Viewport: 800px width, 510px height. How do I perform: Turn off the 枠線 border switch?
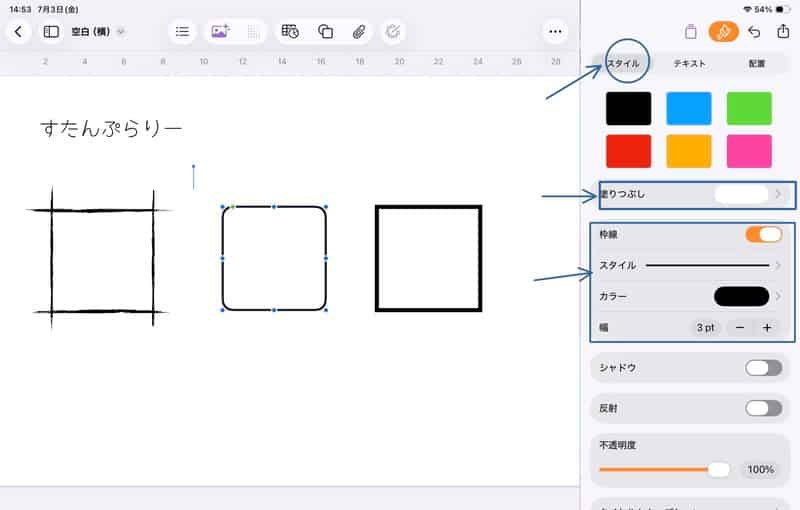point(763,235)
